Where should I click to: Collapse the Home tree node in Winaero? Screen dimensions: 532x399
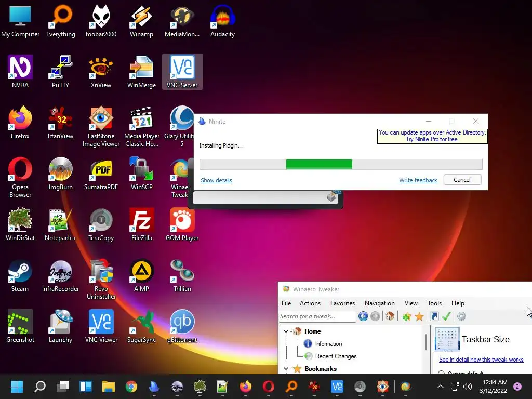pos(286,331)
